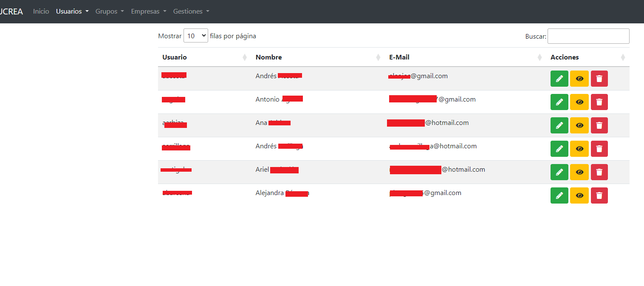Go to Inicio in the navbar
This screenshot has height=286, width=644.
tap(41, 11)
